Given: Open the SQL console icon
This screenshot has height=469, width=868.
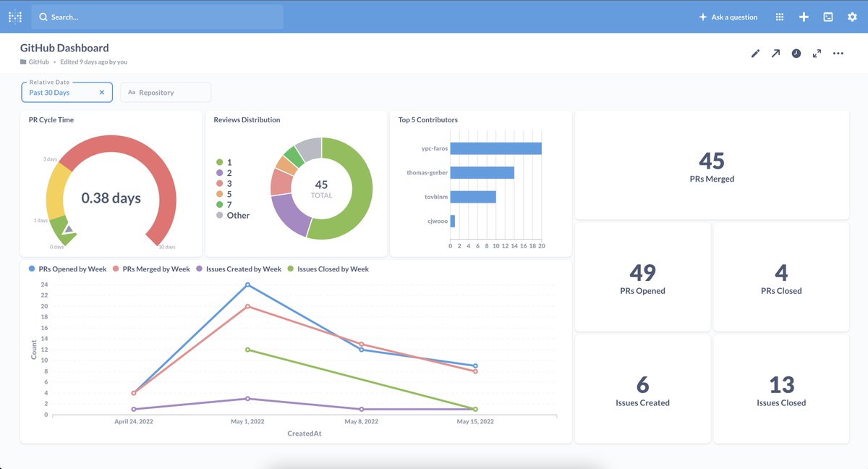Looking at the screenshot, I should [828, 17].
